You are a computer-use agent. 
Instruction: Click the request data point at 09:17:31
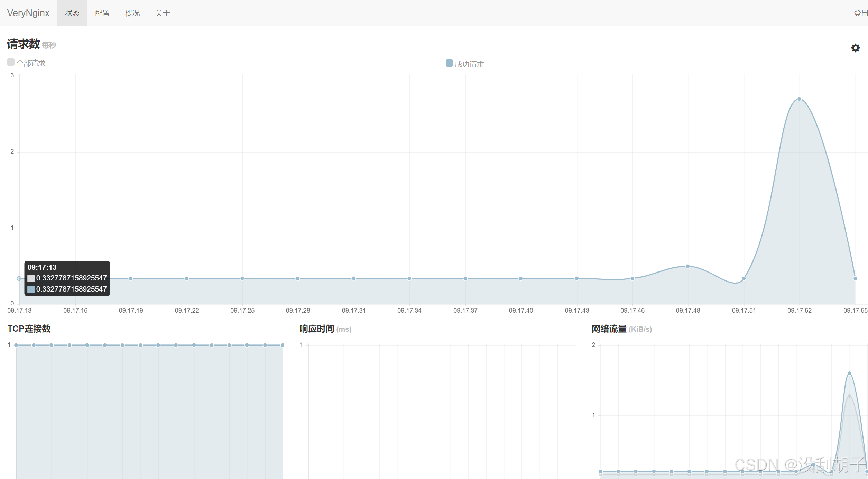(x=354, y=278)
